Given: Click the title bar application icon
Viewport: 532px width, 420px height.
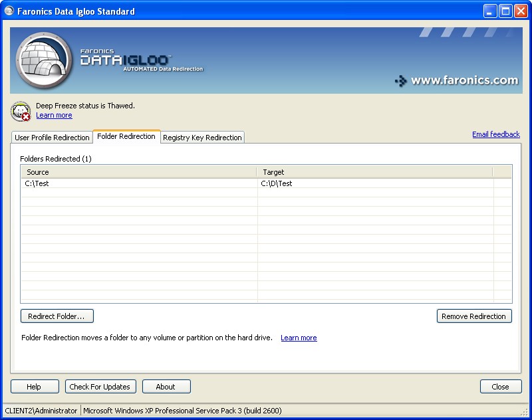Looking at the screenshot, I should click(x=9, y=11).
